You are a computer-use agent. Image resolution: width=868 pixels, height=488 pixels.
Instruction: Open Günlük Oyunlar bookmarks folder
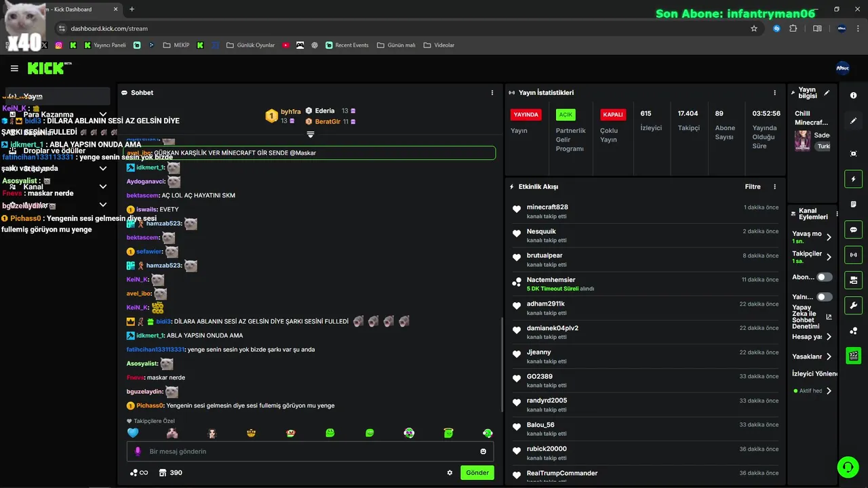tap(250, 45)
